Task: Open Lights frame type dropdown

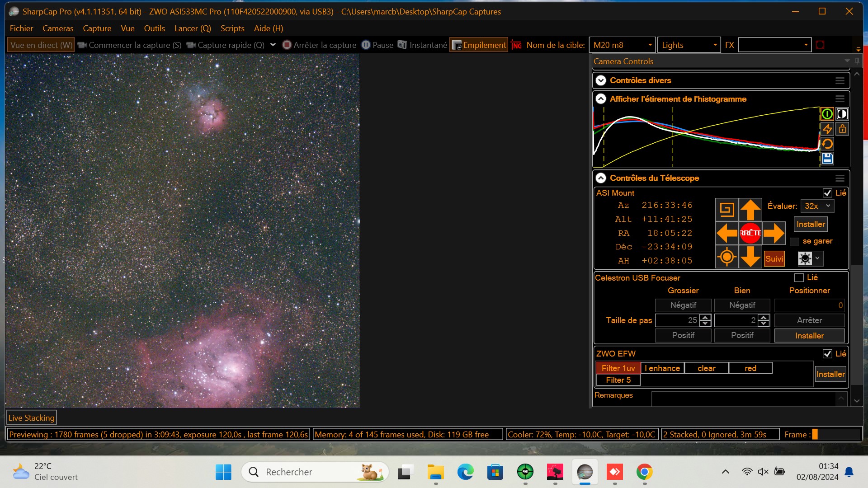Action: click(x=715, y=45)
